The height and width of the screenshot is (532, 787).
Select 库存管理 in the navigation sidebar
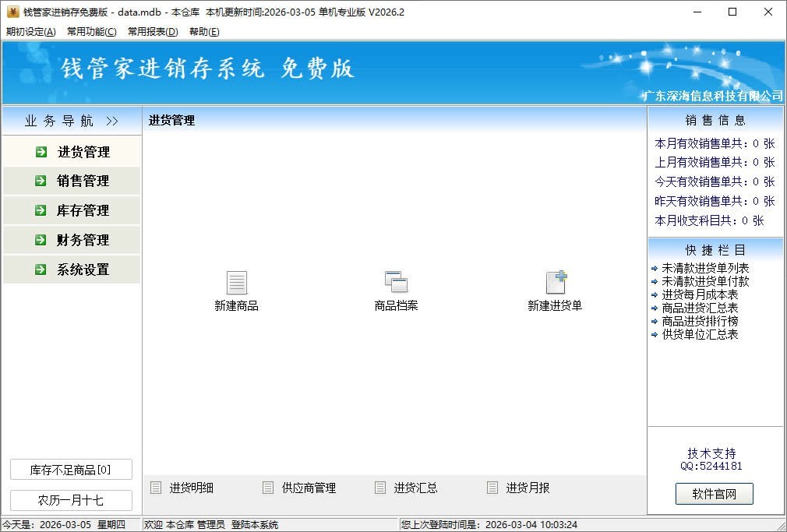[83, 210]
